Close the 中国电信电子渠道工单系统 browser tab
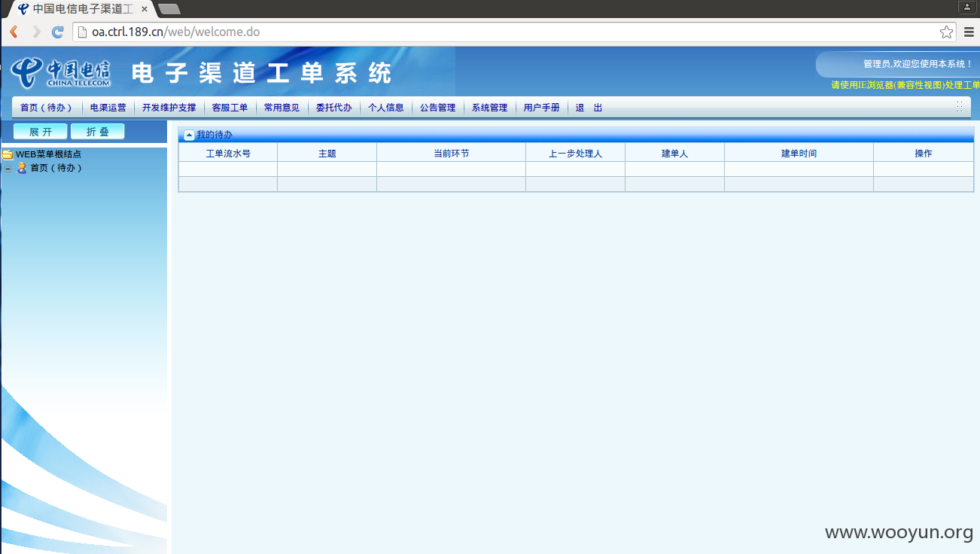 point(145,9)
